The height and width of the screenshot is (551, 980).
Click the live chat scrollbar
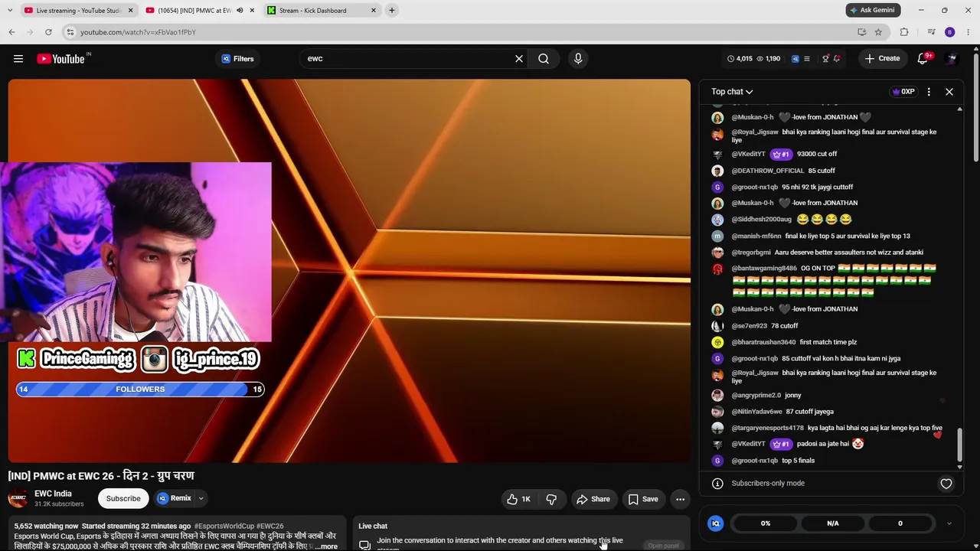959,445
